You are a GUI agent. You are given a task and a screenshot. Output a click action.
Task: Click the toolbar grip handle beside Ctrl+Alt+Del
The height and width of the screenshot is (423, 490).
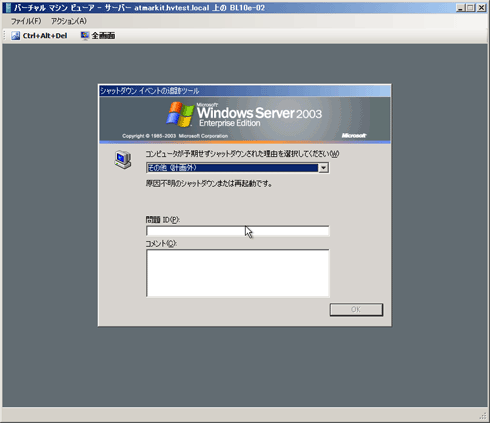[x=5, y=36]
